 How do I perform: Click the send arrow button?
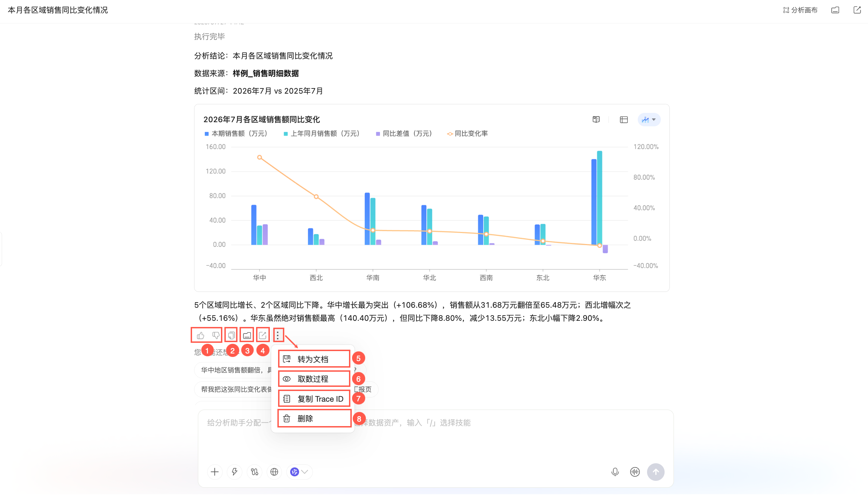point(656,472)
